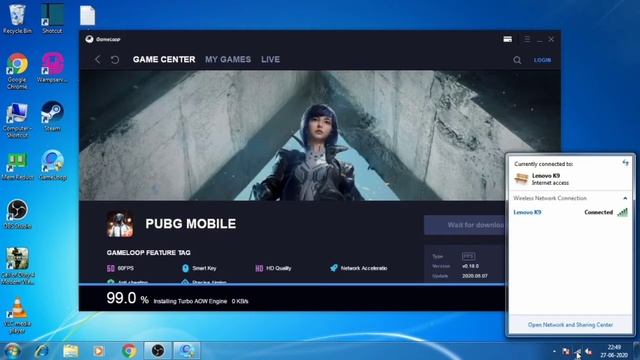The image size is (640, 360).
Task: Click the Smart Key feature icon
Action: pyautogui.click(x=185, y=268)
